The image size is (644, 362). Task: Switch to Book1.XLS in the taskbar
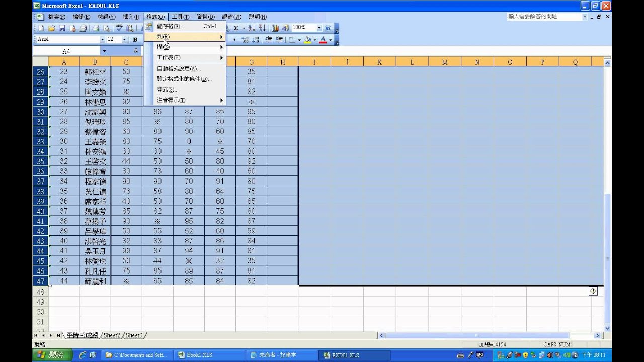tap(210, 355)
